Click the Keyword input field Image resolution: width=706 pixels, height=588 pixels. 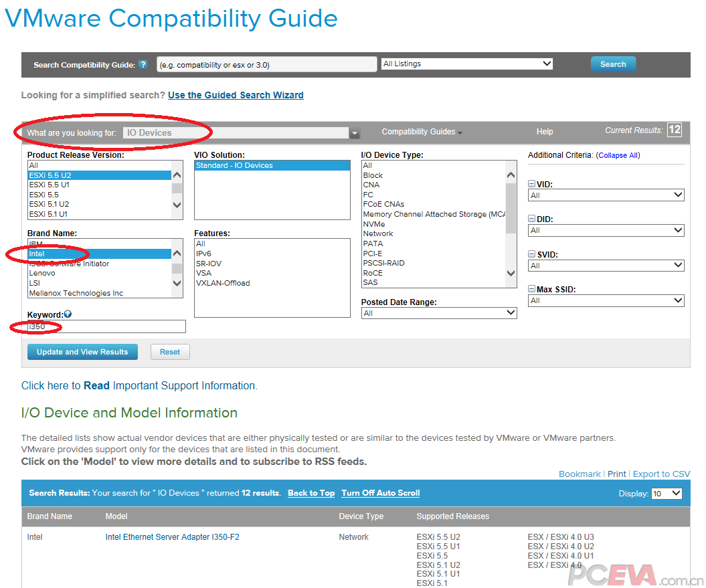[x=106, y=326]
